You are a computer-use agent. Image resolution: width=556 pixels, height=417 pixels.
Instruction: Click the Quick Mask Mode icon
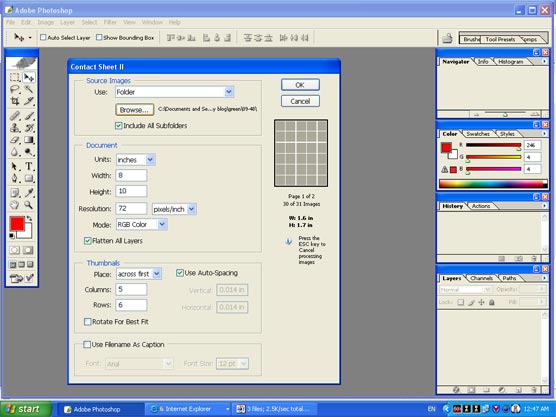coord(28,250)
